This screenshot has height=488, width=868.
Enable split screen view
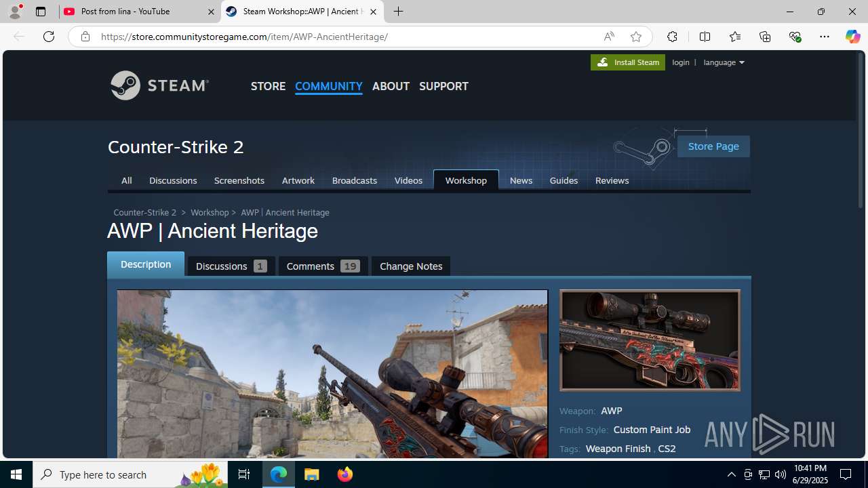[705, 37]
